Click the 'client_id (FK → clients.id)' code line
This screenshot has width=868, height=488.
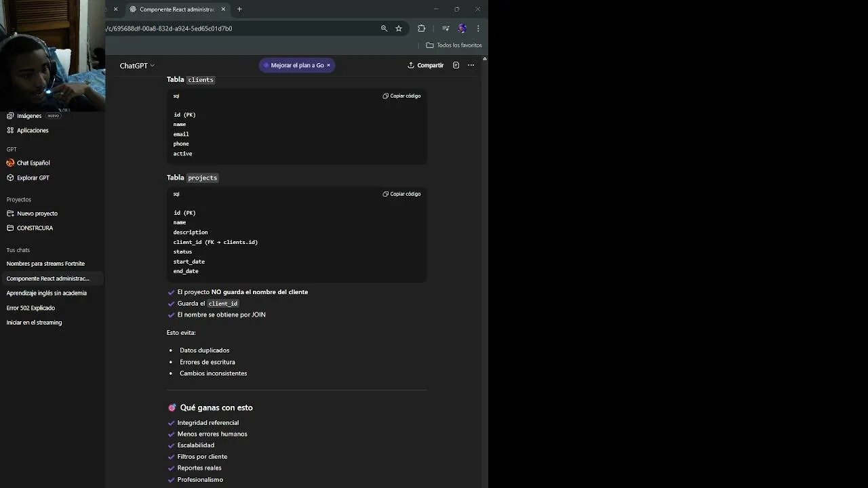point(216,242)
